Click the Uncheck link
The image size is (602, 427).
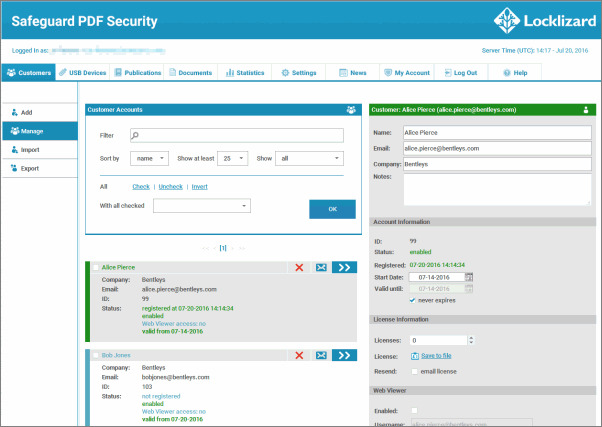click(x=170, y=187)
